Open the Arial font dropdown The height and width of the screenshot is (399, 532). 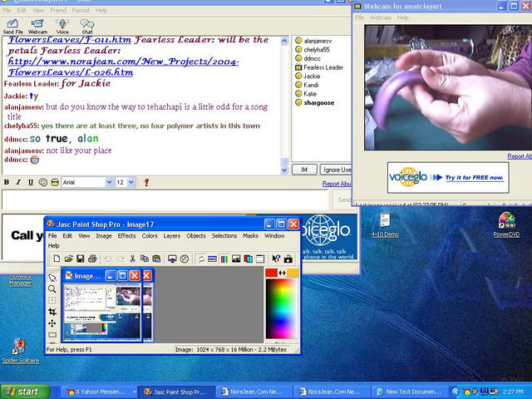tap(109, 182)
